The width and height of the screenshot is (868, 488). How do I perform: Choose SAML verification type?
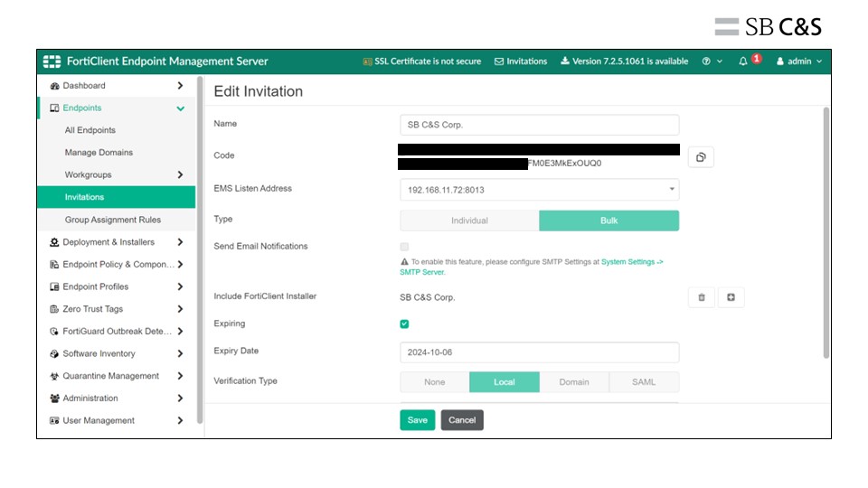coord(644,381)
